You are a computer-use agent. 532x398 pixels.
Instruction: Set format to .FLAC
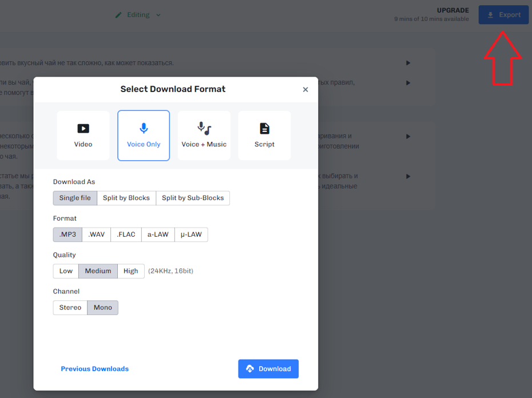click(x=126, y=234)
